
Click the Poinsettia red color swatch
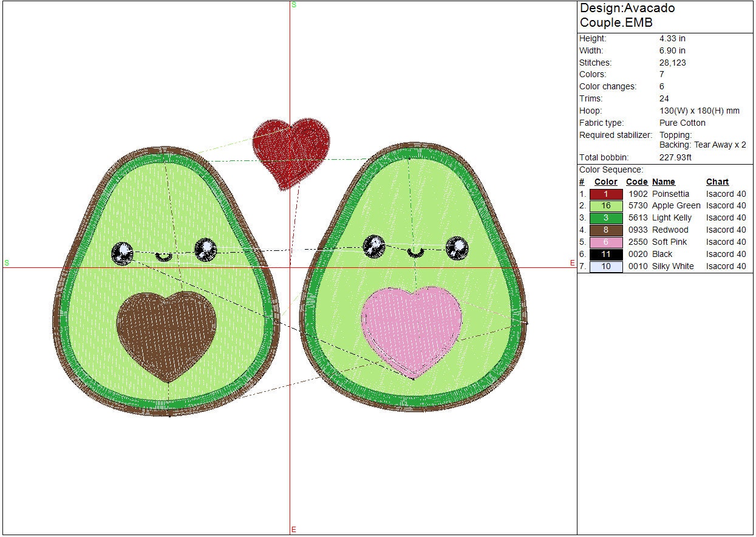606,194
